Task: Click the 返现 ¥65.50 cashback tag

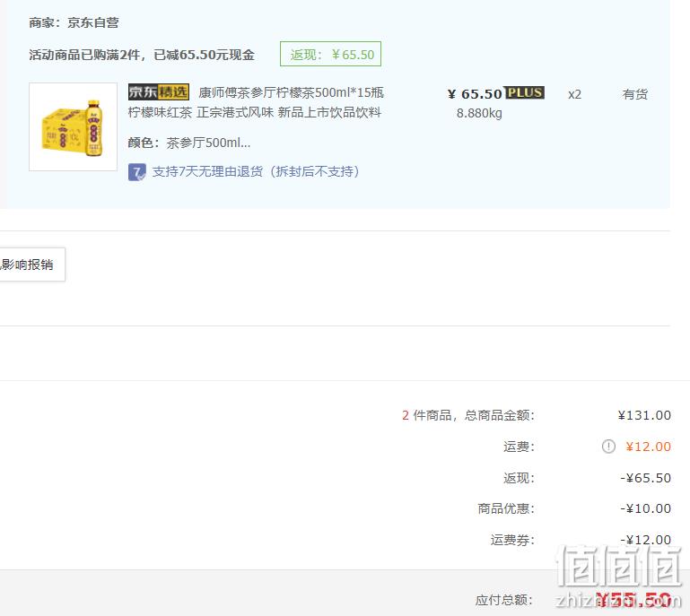Action: (x=330, y=54)
